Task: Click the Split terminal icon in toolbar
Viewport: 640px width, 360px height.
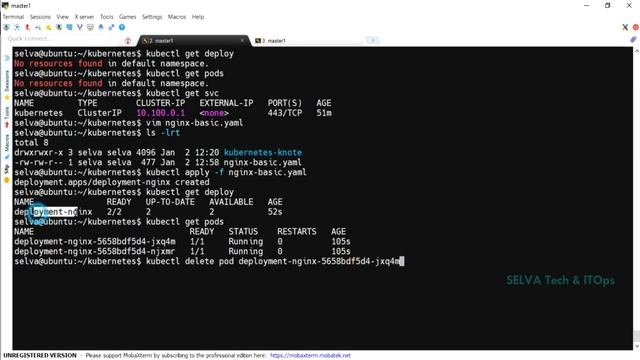Action: click(69, 27)
